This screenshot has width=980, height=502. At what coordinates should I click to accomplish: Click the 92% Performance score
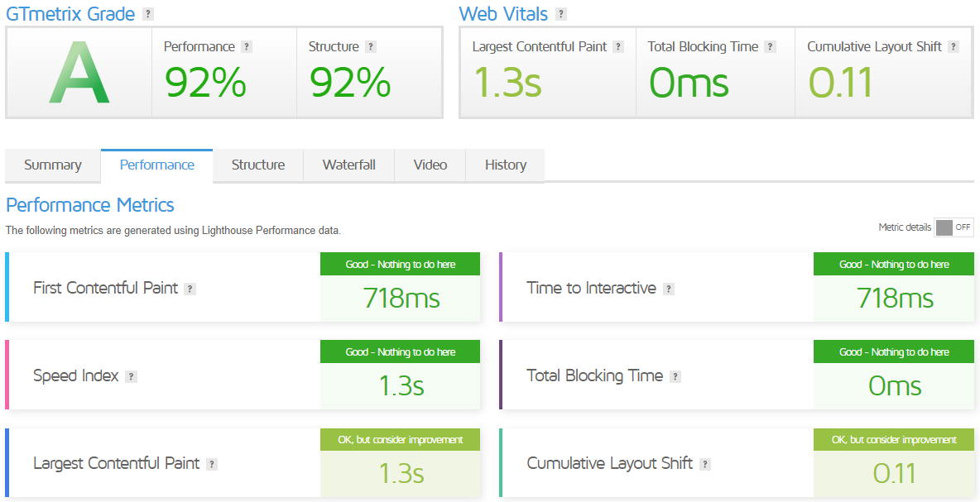(205, 83)
